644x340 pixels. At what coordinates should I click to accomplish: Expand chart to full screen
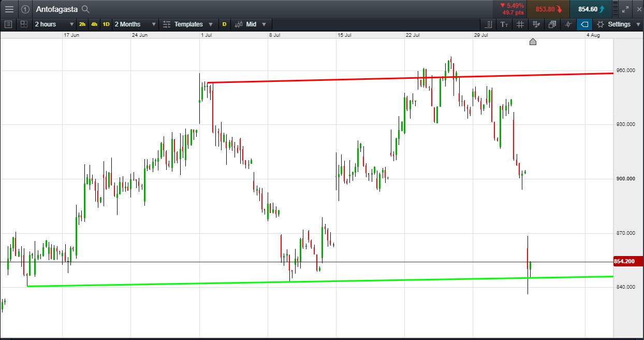(x=625, y=9)
